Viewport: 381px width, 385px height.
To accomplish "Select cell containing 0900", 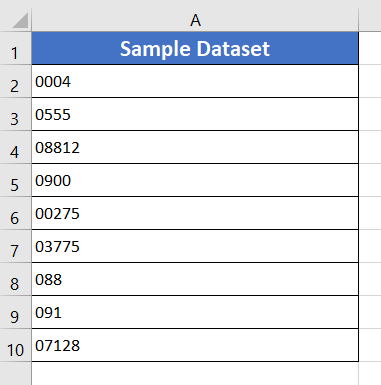I will (195, 180).
